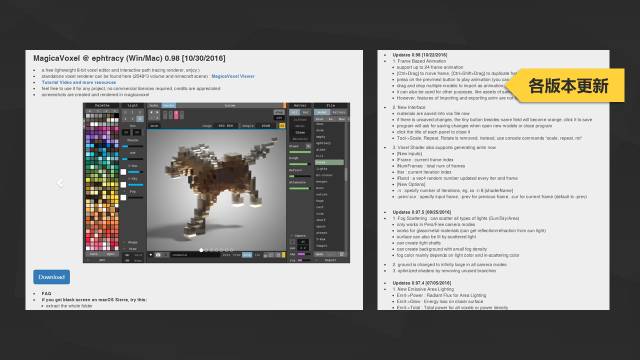
Task: Click 'support up to 24 frame animation' line
Action: point(430,67)
